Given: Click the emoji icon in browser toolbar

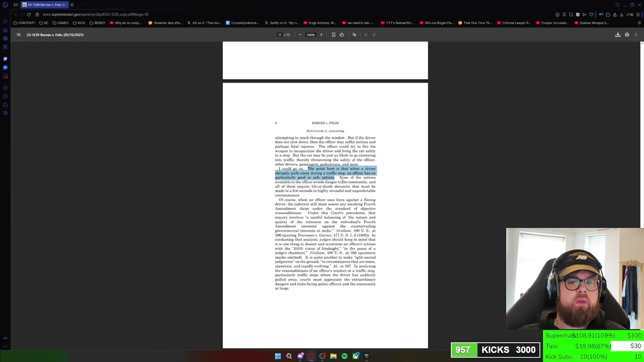Looking at the screenshot, I should (557, 15).
